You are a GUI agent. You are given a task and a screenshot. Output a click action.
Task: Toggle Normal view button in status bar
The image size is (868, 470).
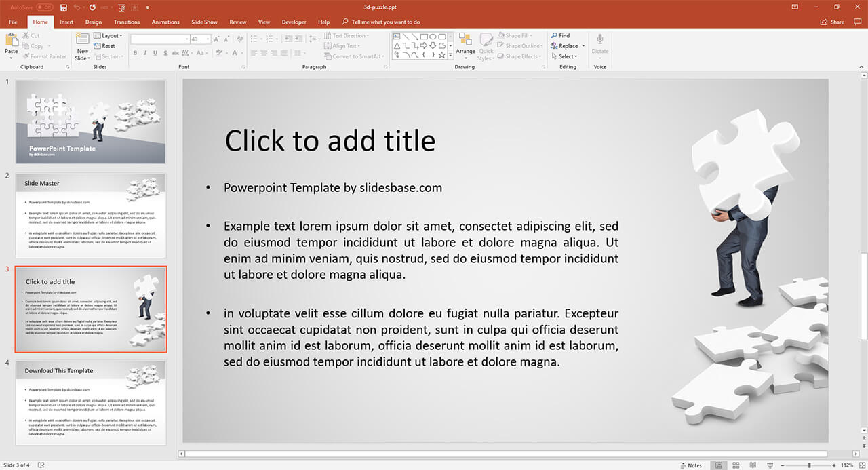click(x=719, y=465)
